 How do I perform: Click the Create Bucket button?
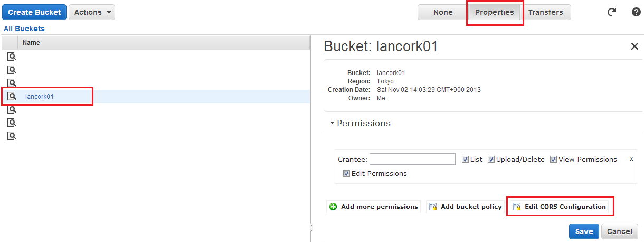pyautogui.click(x=34, y=12)
